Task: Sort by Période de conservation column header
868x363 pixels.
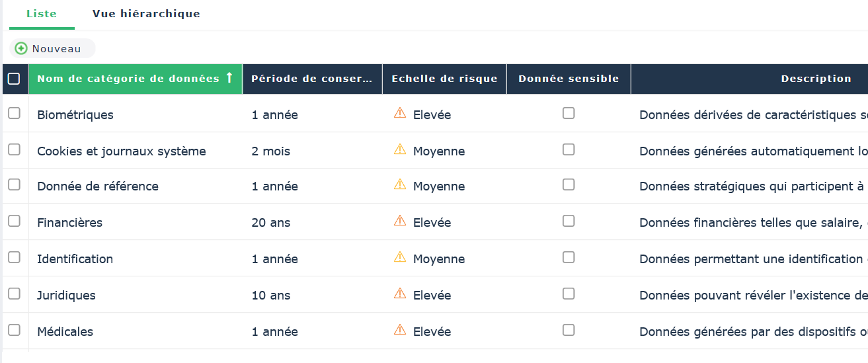Action: (x=311, y=79)
